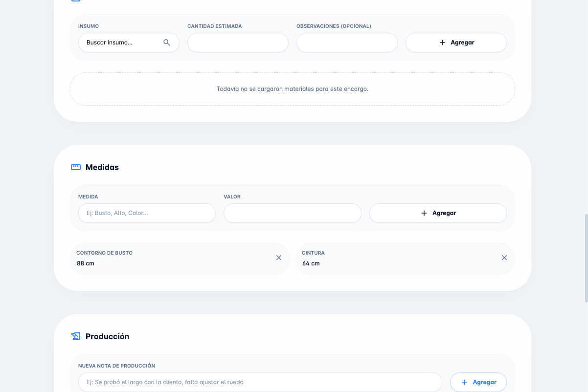Click the Producción section heading

pos(108,336)
